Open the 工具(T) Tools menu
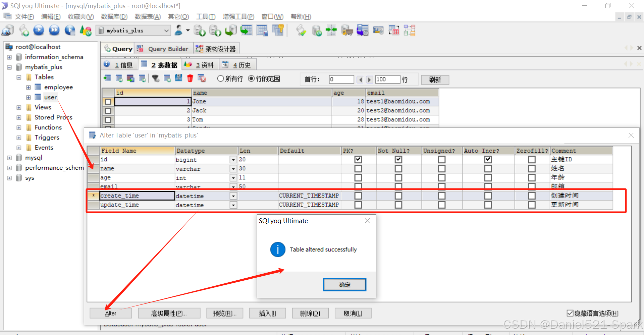Screen dimensions: 644x335 click(x=206, y=17)
